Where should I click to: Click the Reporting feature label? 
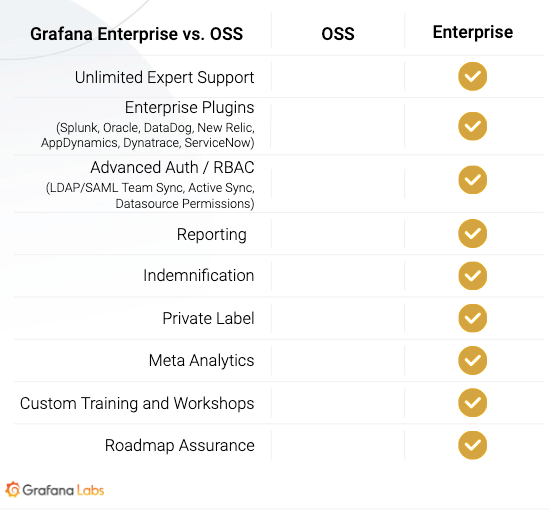pos(212,235)
